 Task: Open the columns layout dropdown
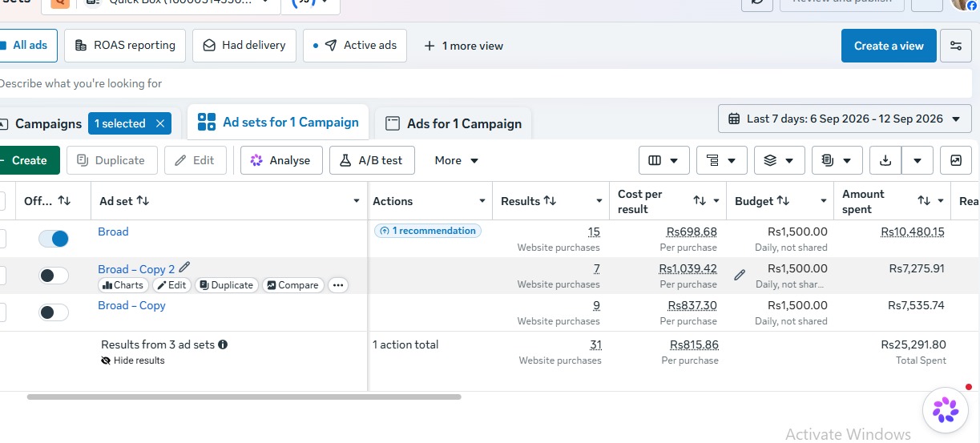coord(663,160)
